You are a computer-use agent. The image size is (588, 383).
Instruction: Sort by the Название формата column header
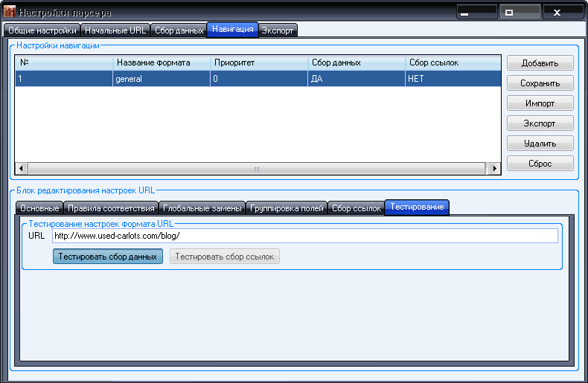161,63
